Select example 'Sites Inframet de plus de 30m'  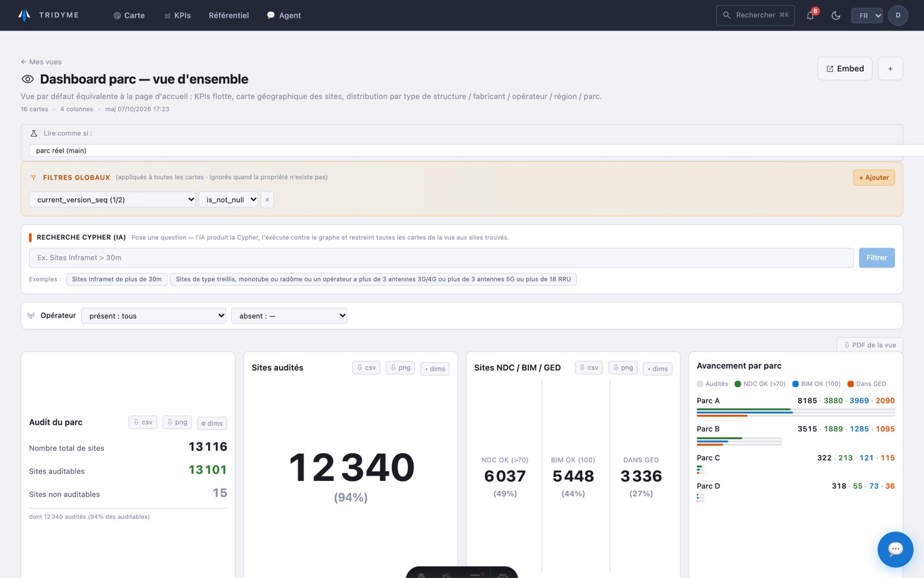[117, 279]
